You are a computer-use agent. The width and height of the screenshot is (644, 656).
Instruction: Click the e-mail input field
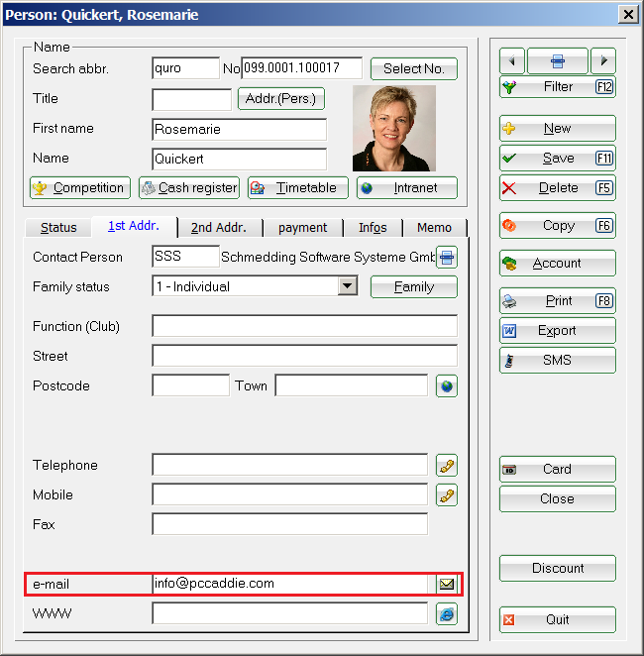pyautogui.click(x=289, y=584)
